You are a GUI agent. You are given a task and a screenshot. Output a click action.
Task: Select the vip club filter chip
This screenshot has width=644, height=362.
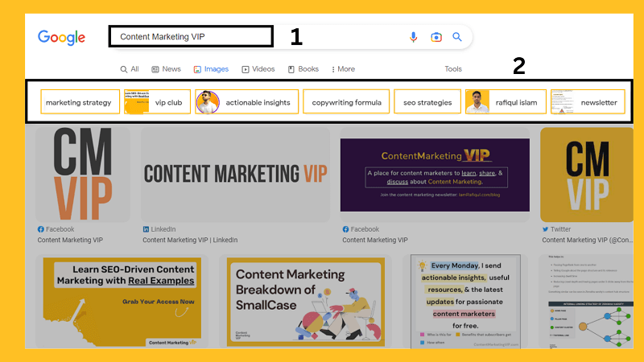(x=157, y=102)
